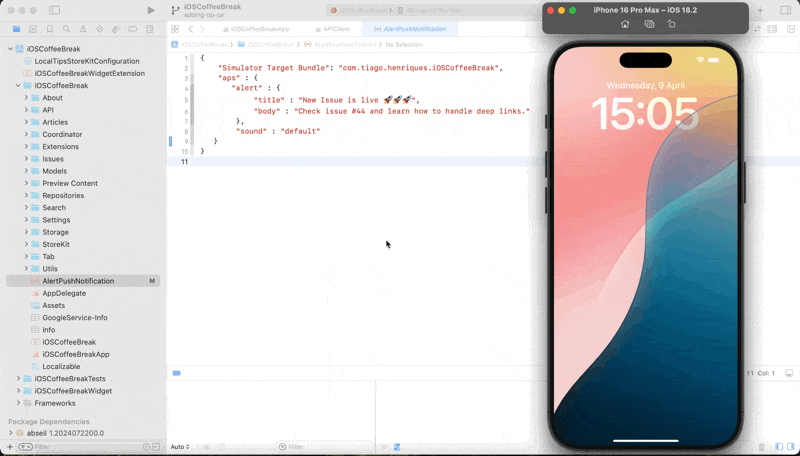This screenshot has height=456, width=800.
Task: Open the Project navigator folder icon
Action: [16, 29]
